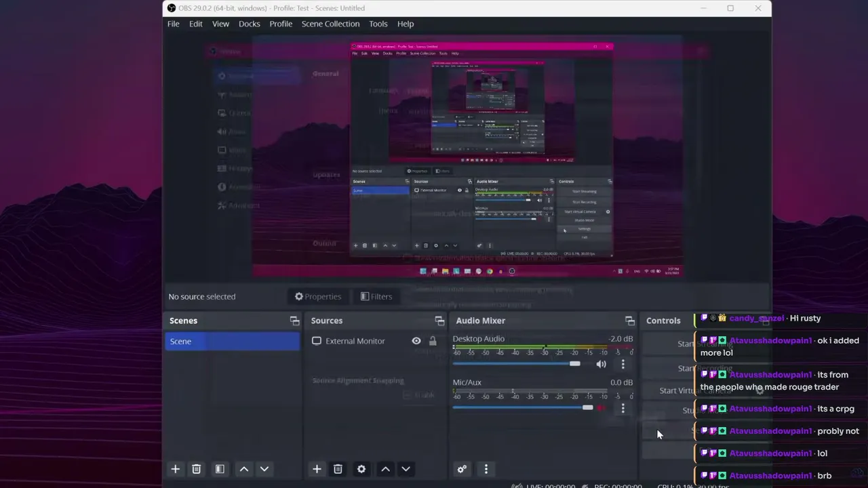Open the Scene Collection menu
The height and width of the screenshot is (488, 868).
pyautogui.click(x=331, y=24)
